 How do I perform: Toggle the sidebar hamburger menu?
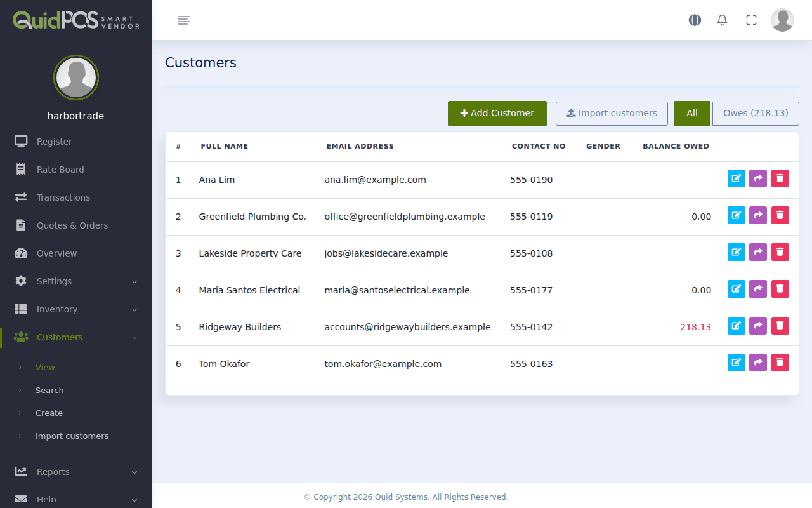pyautogui.click(x=184, y=20)
